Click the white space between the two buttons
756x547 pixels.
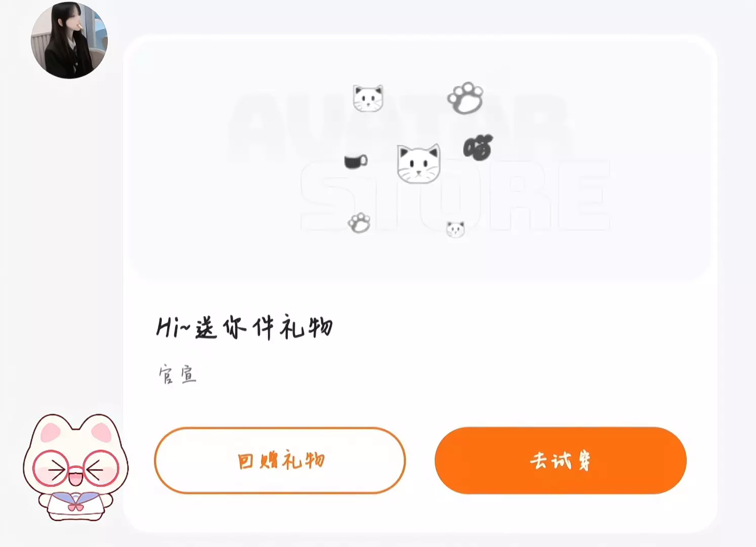420,460
